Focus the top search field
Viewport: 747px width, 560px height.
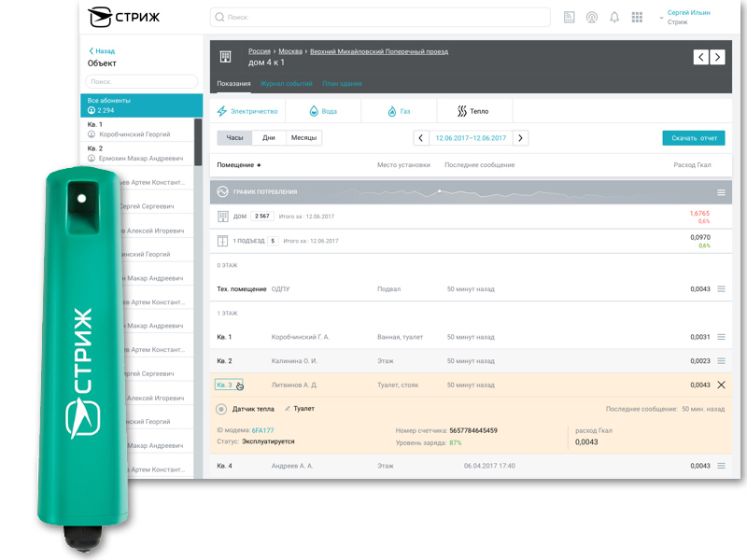(x=380, y=17)
